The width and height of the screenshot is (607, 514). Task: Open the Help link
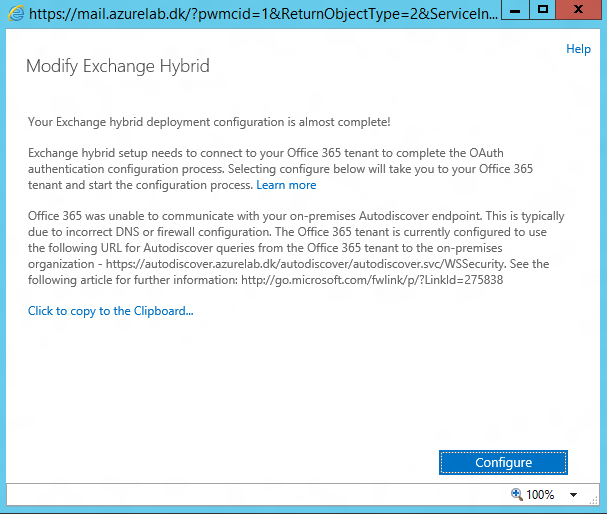click(x=578, y=49)
